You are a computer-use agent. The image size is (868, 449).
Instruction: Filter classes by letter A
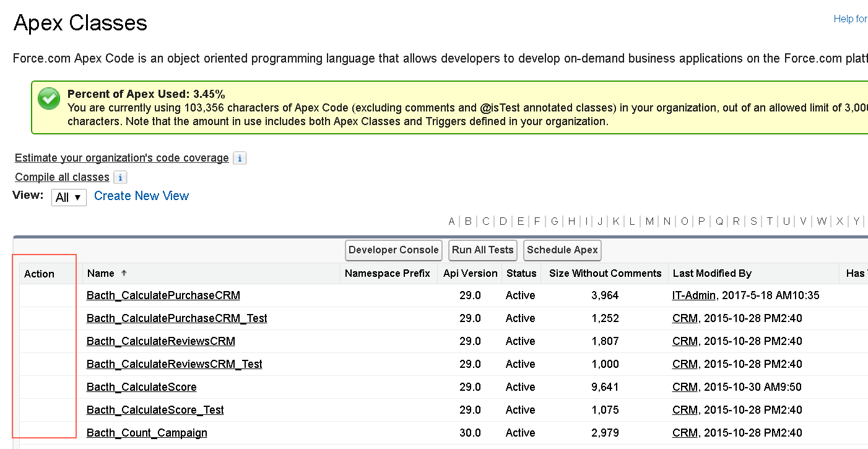point(451,221)
